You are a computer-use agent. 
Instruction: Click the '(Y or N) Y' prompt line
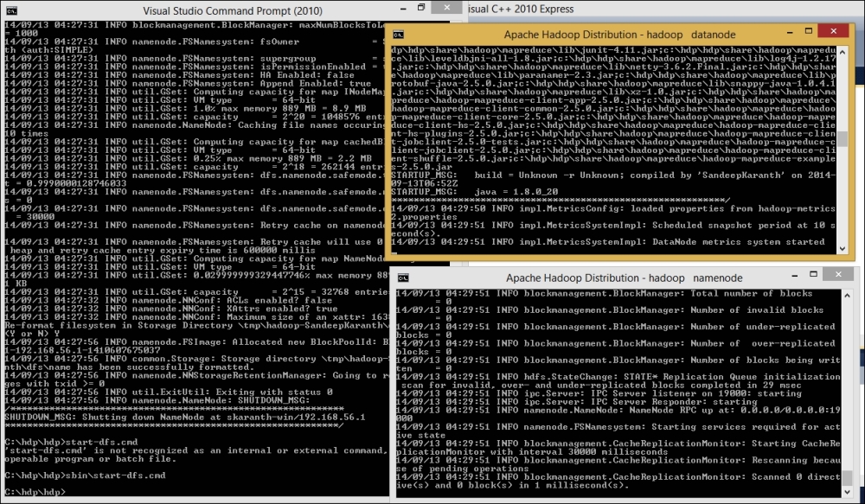pos(32,334)
